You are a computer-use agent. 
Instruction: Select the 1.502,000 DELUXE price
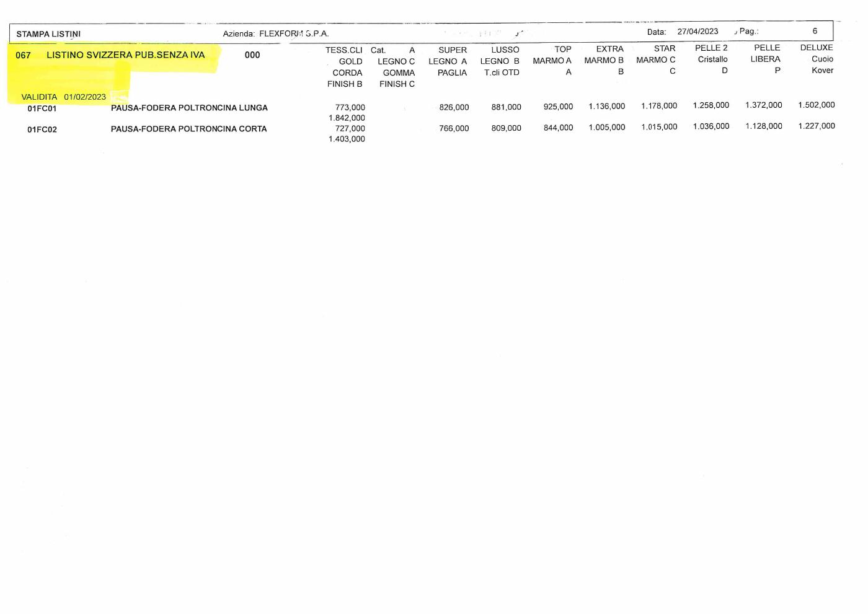pyautogui.click(x=816, y=105)
